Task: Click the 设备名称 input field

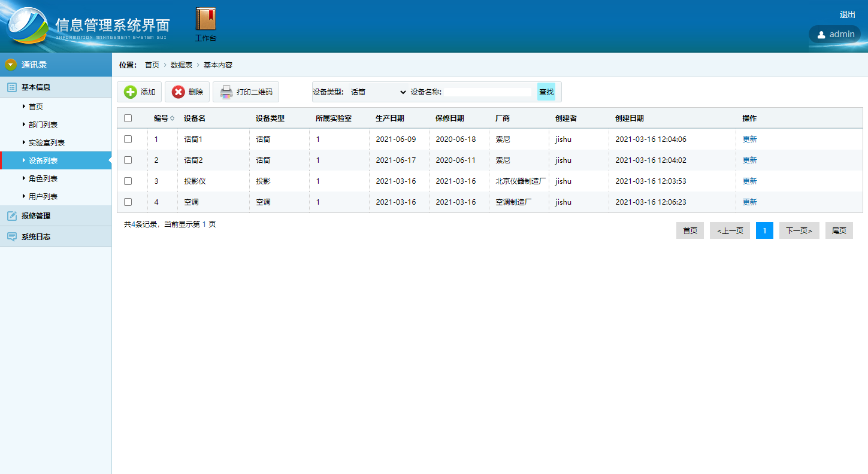Action: 487,92
